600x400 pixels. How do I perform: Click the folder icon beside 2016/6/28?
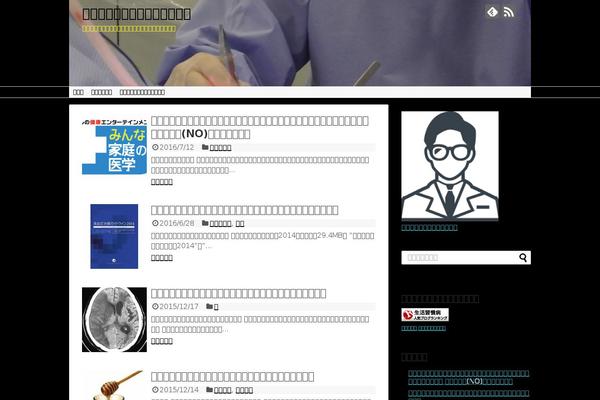[x=205, y=223]
